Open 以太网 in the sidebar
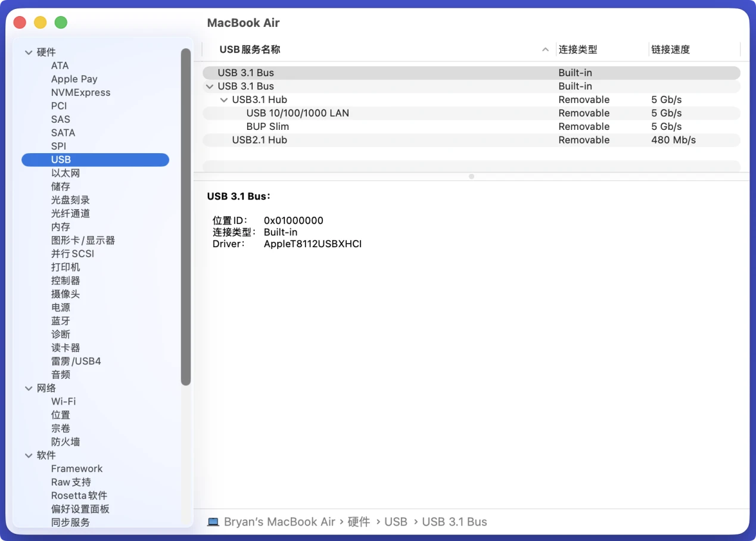Image resolution: width=756 pixels, height=541 pixels. [66, 173]
